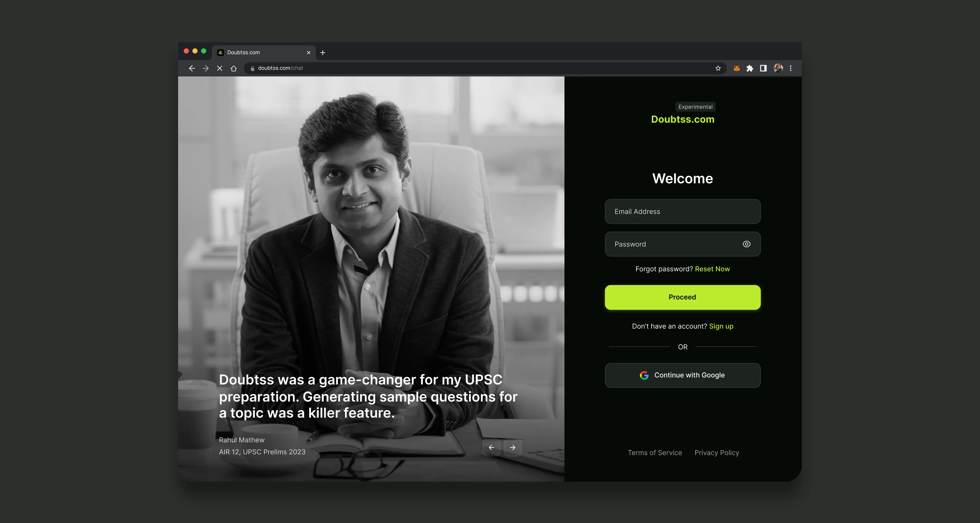
Task: Stop page loading with the X icon
Action: tap(220, 68)
